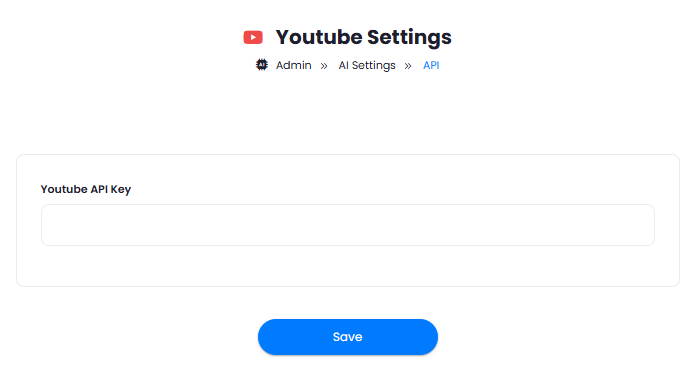Return to AI Settings from the breadcrumb trail
Screen dimensions: 692x369
[367, 65]
